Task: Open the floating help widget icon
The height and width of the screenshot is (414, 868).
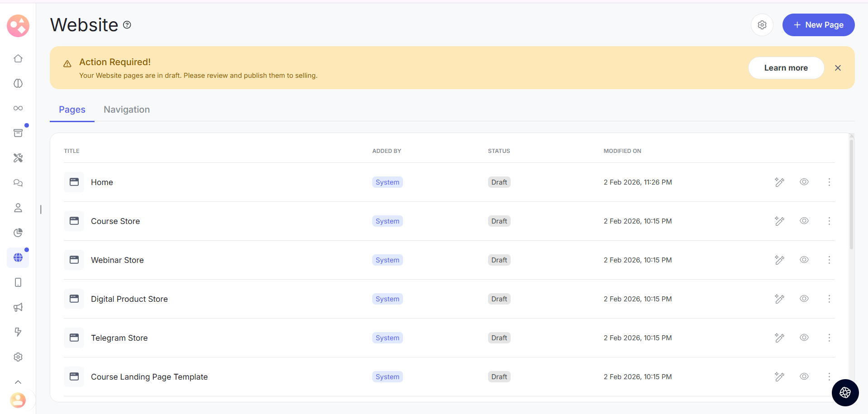Action: pyautogui.click(x=844, y=392)
